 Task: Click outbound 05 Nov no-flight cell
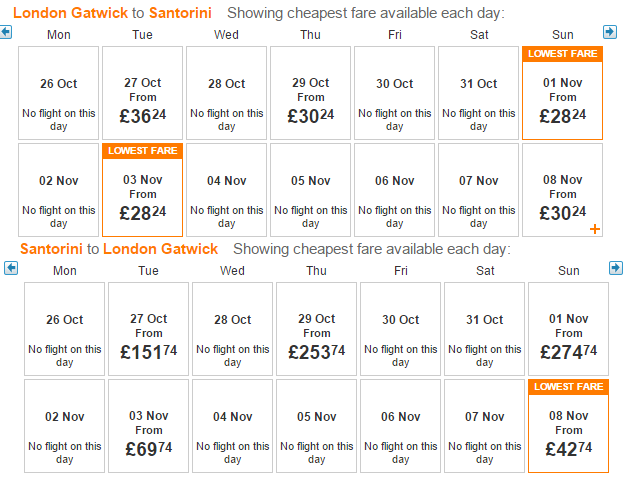[x=310, y=190]
